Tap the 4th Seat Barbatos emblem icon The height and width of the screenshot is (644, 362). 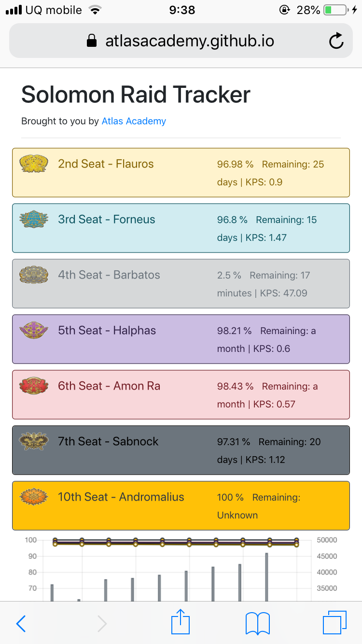(x=34, y=275)
